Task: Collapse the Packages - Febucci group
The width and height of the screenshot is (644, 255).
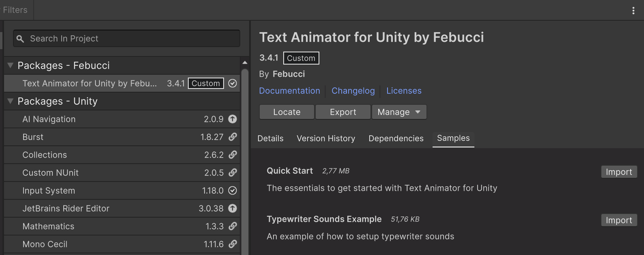Action: click(11, 65)
